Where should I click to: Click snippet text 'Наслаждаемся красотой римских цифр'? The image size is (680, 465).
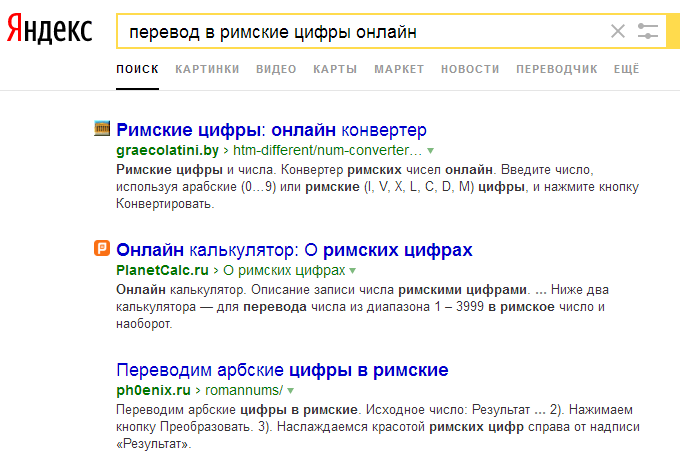400,427
